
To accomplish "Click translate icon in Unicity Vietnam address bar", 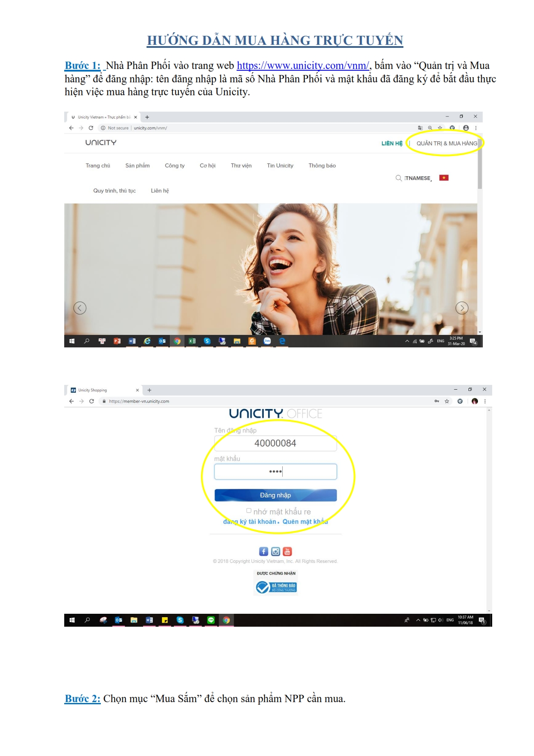I will point(420,128).
